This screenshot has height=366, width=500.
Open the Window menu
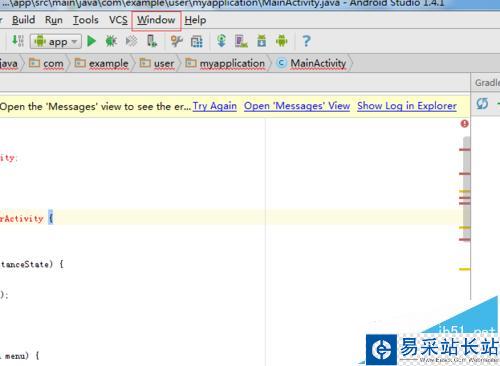(x=156, y=20)
